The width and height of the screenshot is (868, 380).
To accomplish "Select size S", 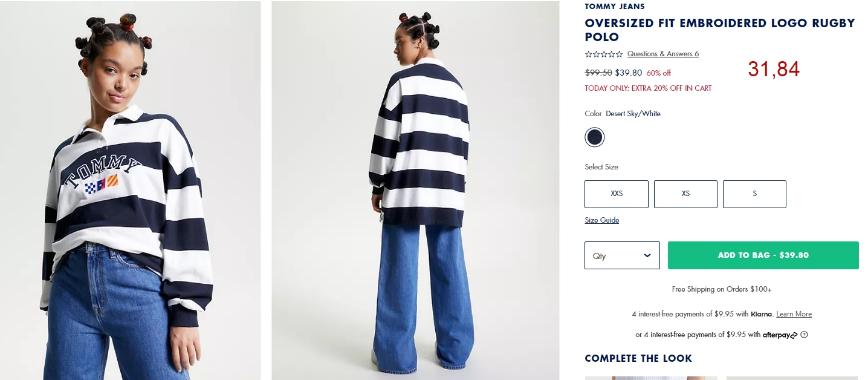I will point(754,194).
